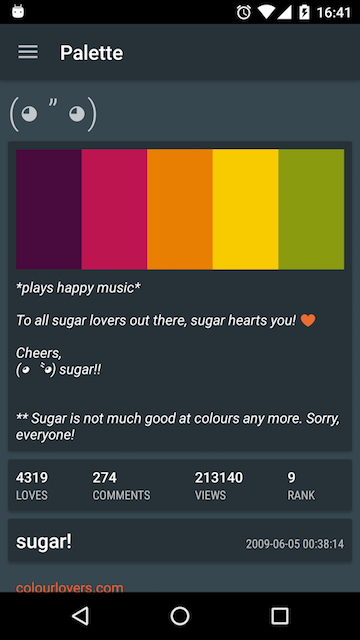Select the crimson red color swatch
The width and height of the screenshot is (360, 640).
(x=114, y=209)
